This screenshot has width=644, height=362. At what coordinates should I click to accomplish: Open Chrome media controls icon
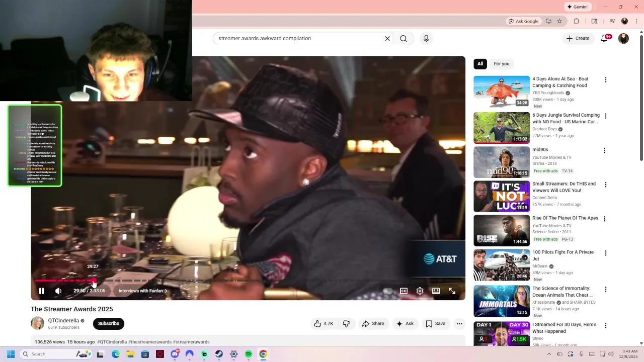coord(612,21)
